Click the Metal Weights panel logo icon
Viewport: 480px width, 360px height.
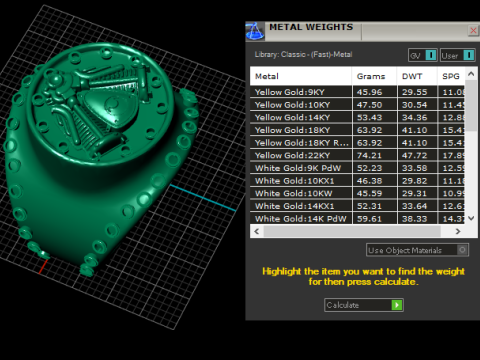255,32
